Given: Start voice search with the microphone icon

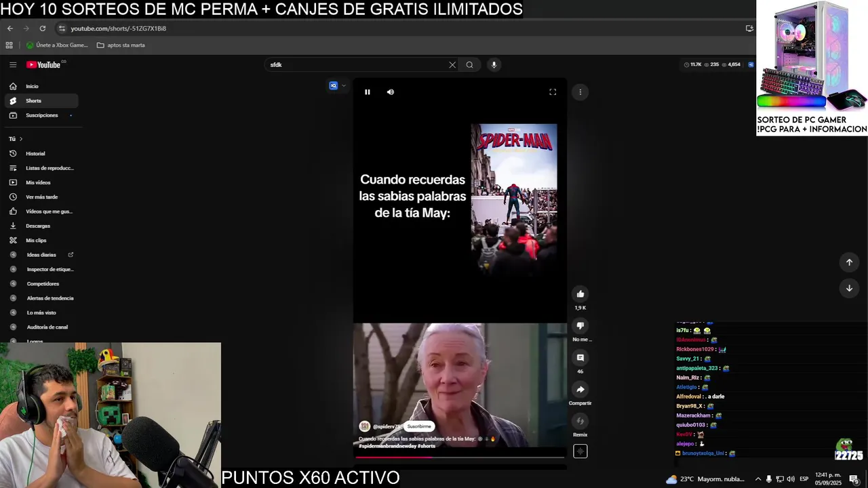Looking at the screenshot, I should pyautogui.click(x=494, y=64).
